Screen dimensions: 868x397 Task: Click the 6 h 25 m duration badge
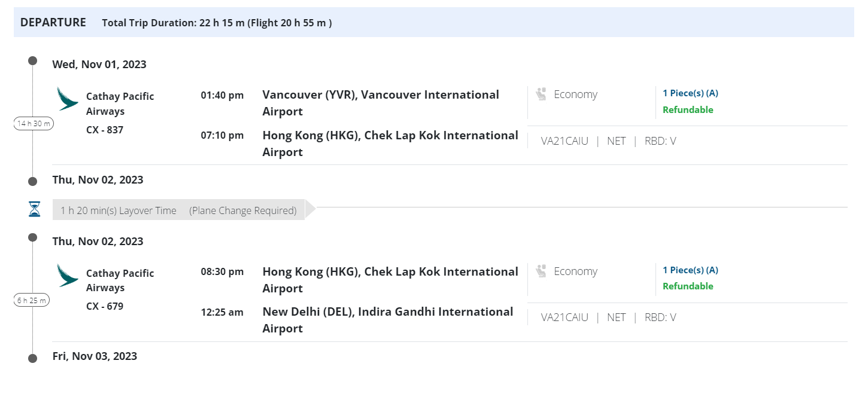32,300
